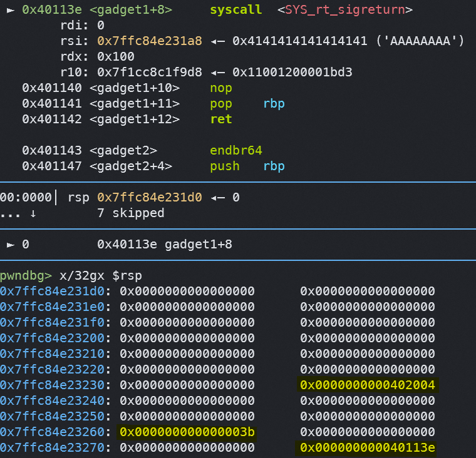476x458 pixels.
Task: Click the stack rsp address 0x7ffc84e231d0
Action: [149, 198]
